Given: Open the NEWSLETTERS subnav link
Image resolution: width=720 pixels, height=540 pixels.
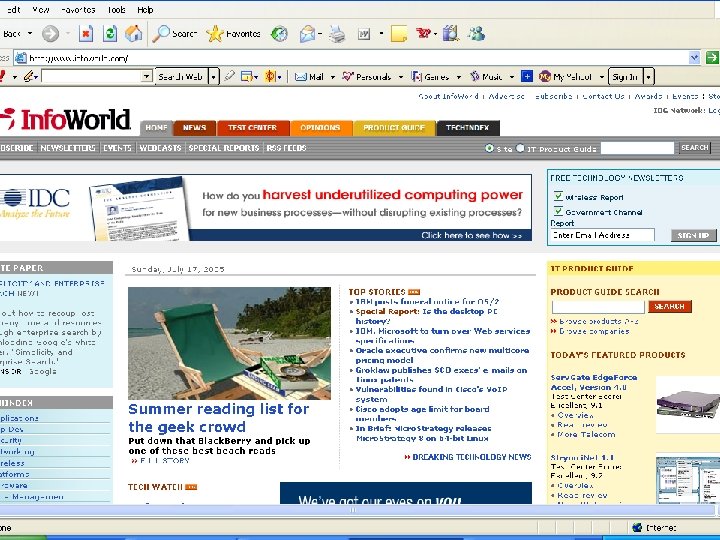Looking at the screenshot, I should (x=68, y=148).
